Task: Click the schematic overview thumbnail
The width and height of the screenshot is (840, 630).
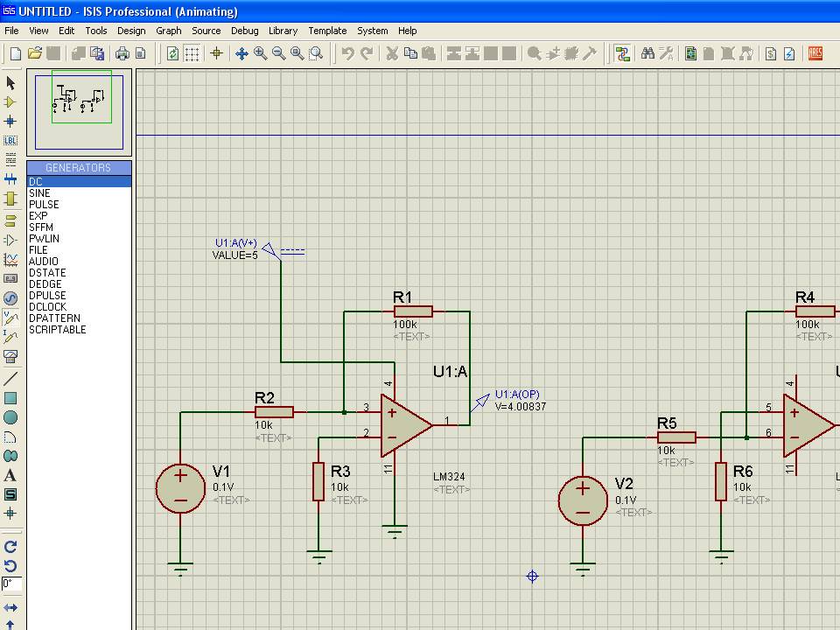Action: (x=79, y=110)
